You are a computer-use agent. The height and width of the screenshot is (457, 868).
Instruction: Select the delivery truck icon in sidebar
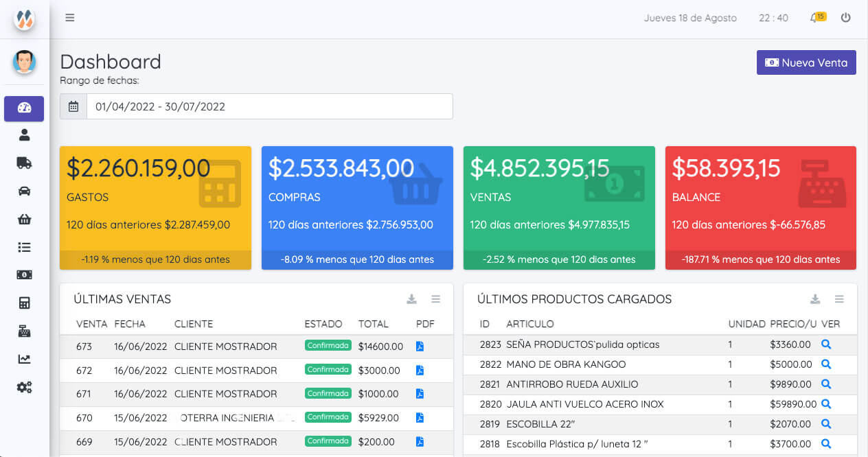(x=24, y=163)
